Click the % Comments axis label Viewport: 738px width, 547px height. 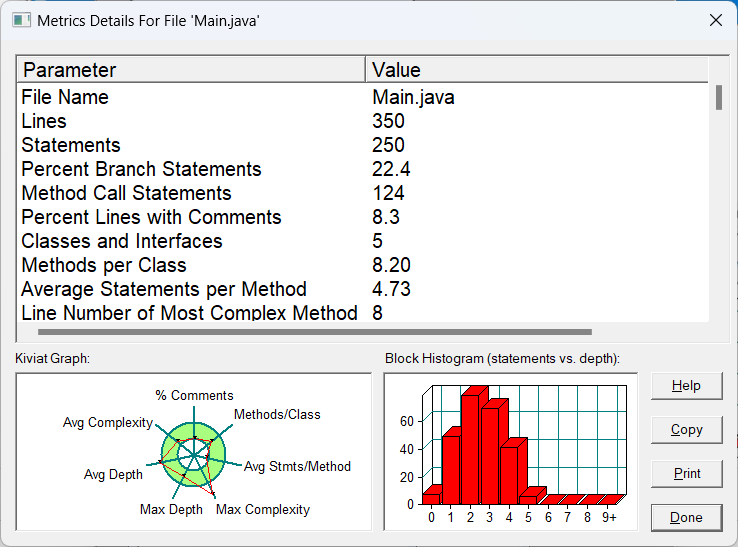pos(194,395)
